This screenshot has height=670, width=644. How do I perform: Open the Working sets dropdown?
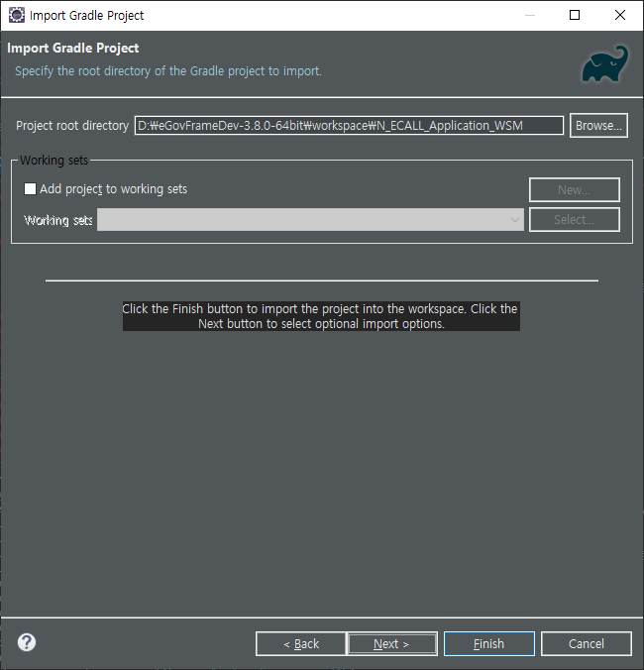(310, 220)
